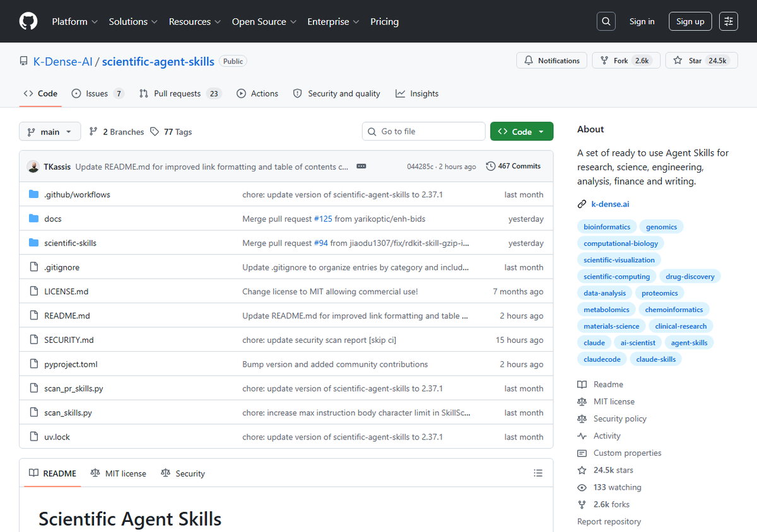The width and height of the screenshot is (757, 532).
Task: Click the pulse icon beside Activity
Action: click(582, 436)
